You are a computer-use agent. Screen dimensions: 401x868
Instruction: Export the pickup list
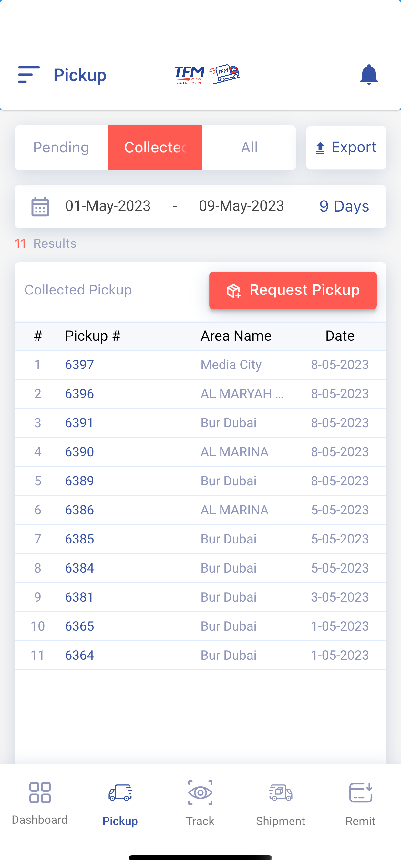(x=346, y=148)
